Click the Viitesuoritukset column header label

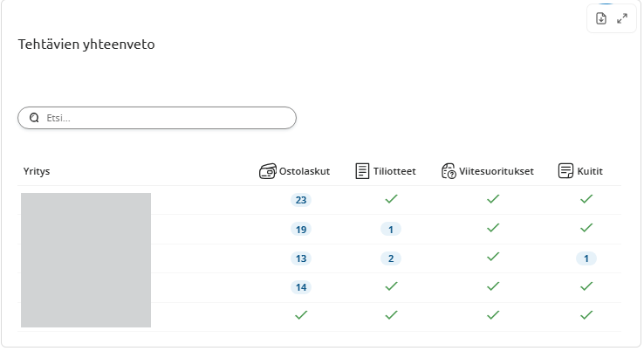pyautogui.click(x=497, y=171)
